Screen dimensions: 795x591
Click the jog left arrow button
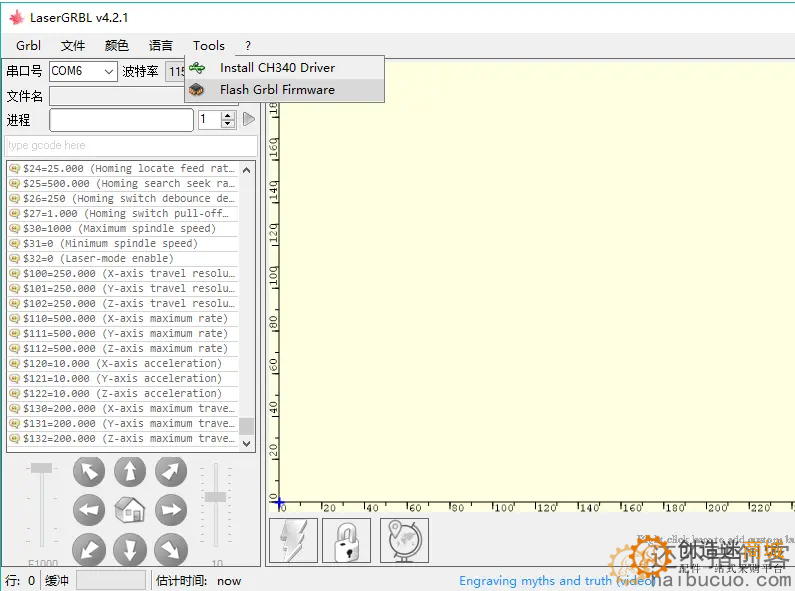(x=89, y=510)
